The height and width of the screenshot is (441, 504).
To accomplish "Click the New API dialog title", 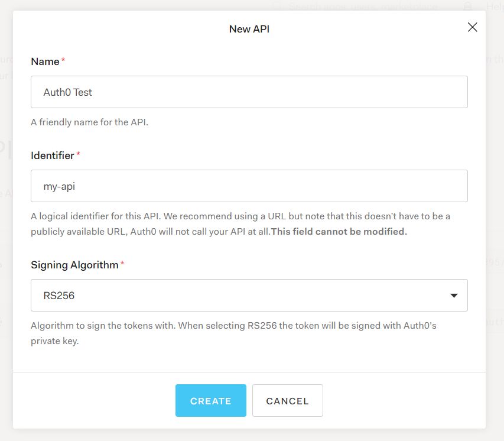I will pyautogui.click(x=249, y=28).
